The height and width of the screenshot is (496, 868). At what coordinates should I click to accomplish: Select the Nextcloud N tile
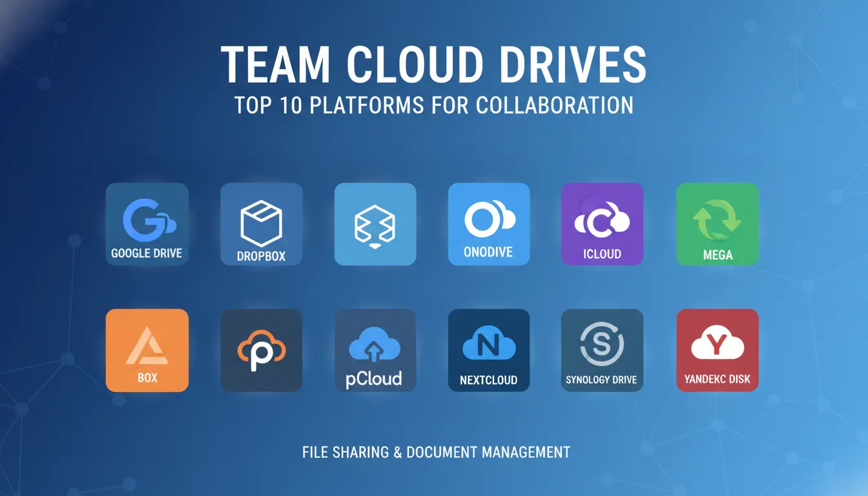[489, 351]
